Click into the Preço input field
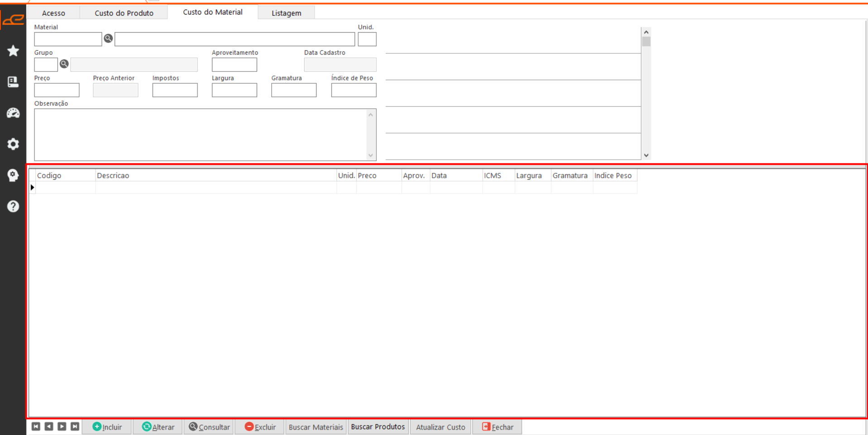Viewport: 868px width, 435px height. (57, 90)
